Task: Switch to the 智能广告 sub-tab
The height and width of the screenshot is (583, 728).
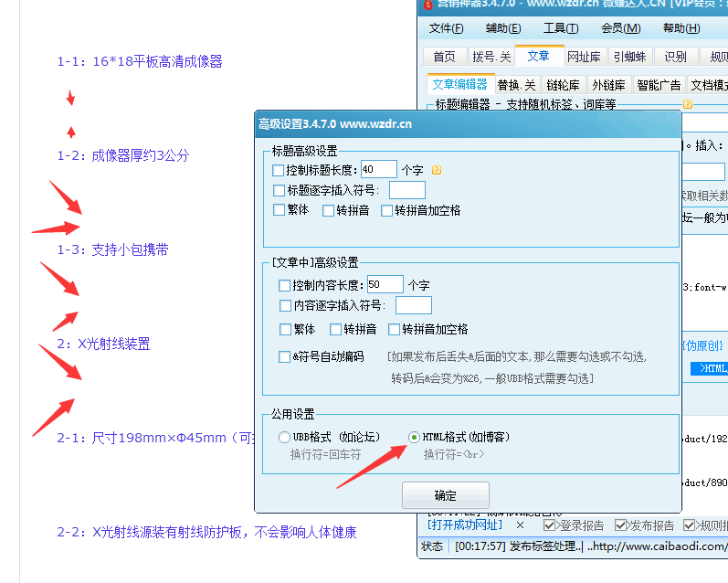Action: [x=659, y=85]
